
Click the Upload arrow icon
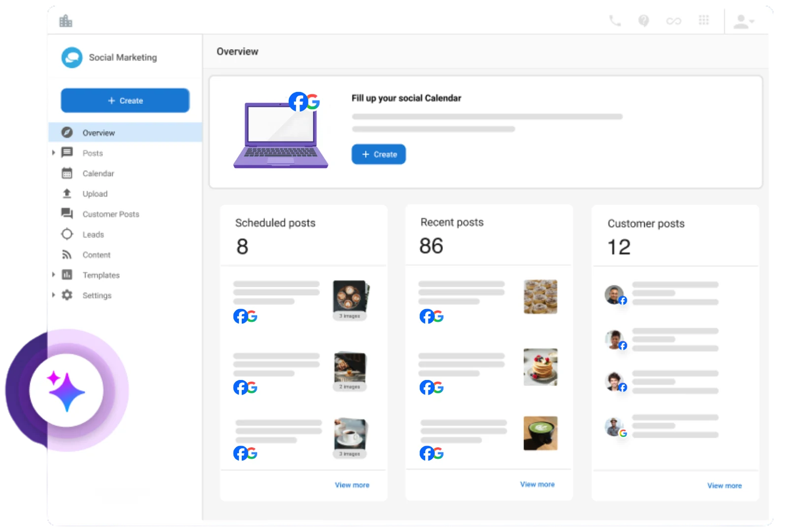tap(67, 193)
